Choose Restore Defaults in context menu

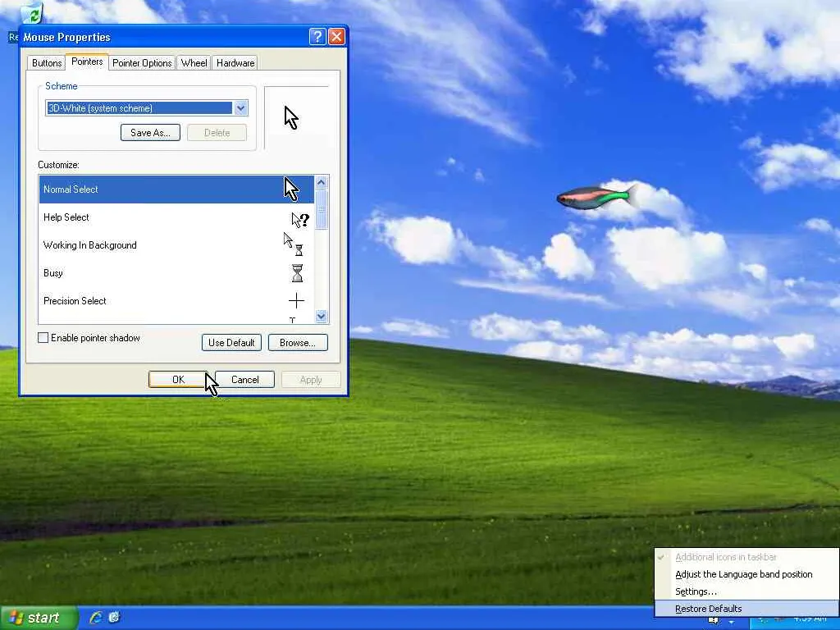coord(746,609)
